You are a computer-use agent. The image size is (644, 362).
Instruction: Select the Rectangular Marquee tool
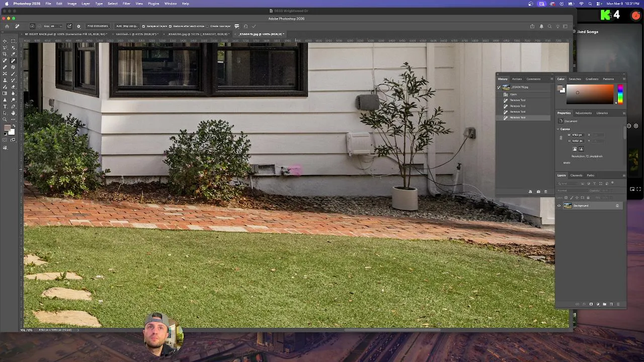(x=13, y=41)
